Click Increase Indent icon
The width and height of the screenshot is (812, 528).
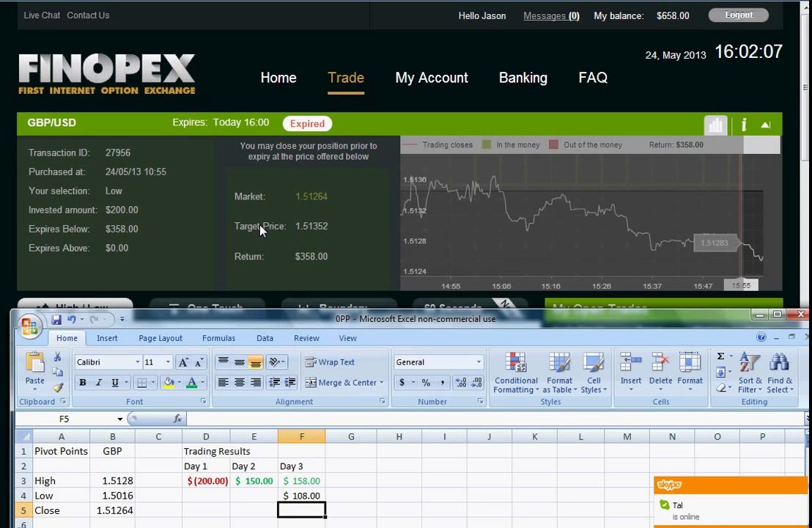point(290,382)
